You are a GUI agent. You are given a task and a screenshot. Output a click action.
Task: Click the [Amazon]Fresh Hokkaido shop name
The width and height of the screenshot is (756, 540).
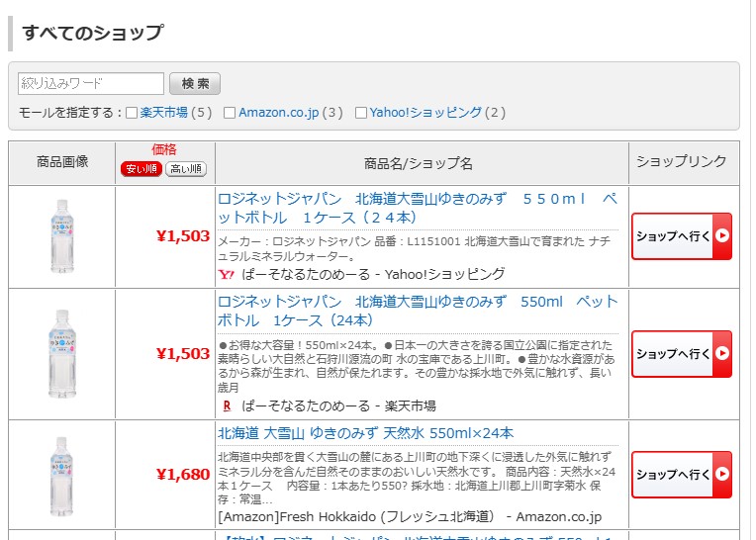410,517
